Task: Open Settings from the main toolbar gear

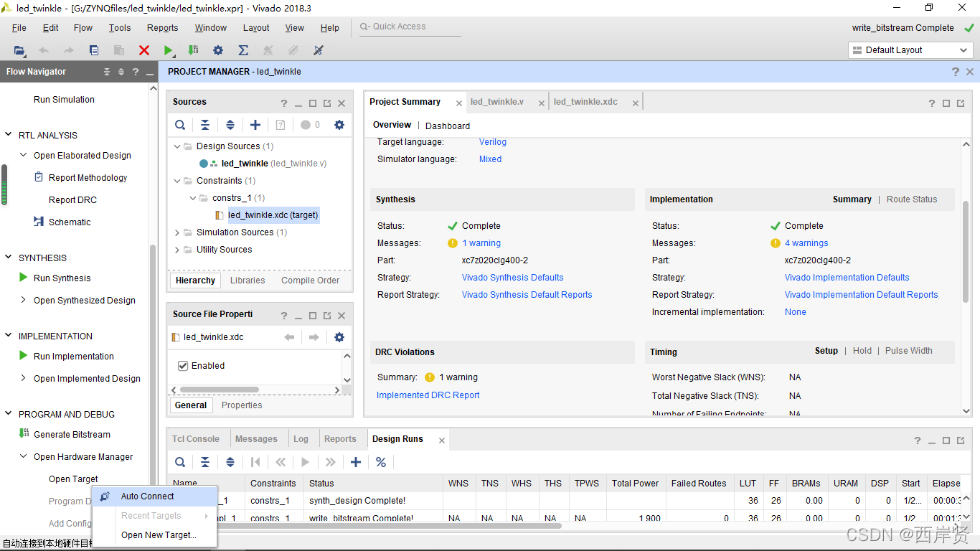Action: pos(218,50)
